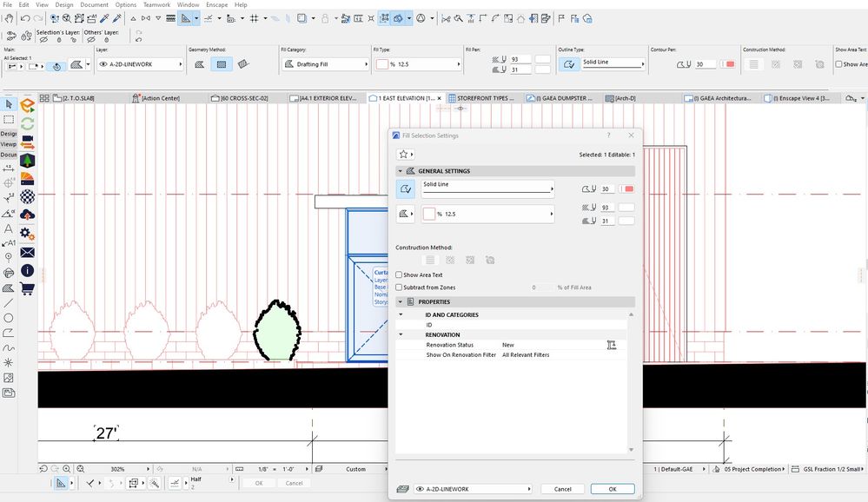The width and height of the screenshot is (868, 502).
Task: Select the Arrow tool in toolbox
Action: point(9,103)
